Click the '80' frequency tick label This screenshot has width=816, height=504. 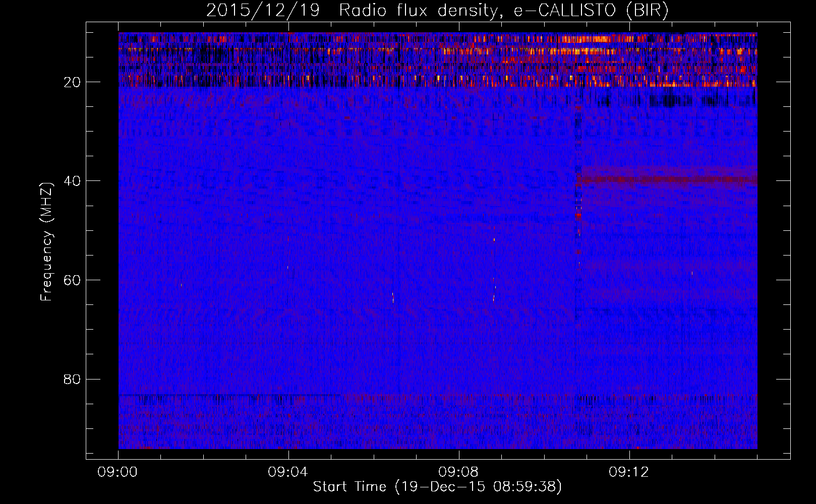[x=72, y=379]
